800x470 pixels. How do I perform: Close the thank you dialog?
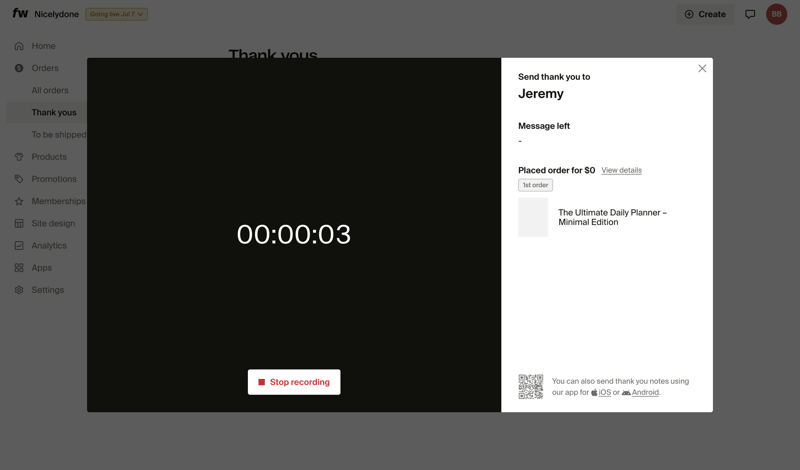click(x=702, y=68)
